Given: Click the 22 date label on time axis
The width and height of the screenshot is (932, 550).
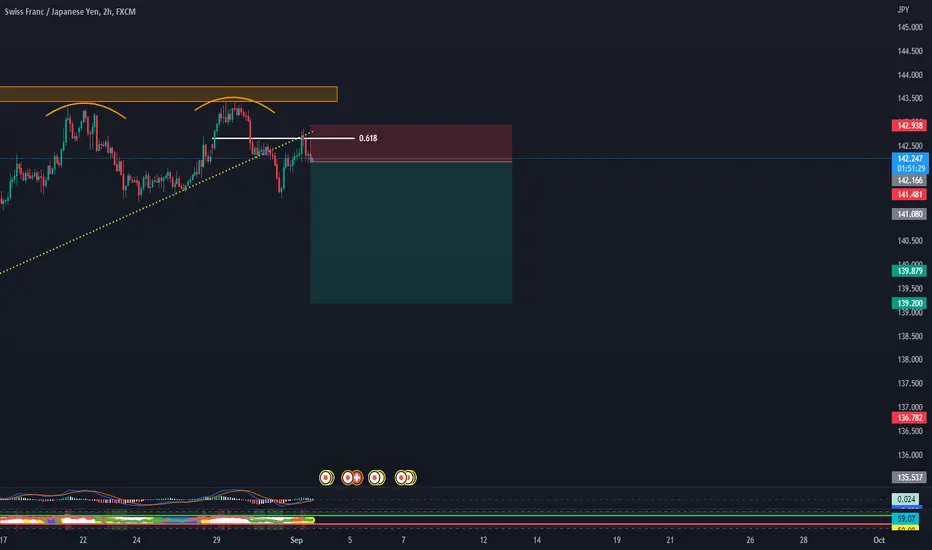Looking at the screenshot, I should (83, 540).
